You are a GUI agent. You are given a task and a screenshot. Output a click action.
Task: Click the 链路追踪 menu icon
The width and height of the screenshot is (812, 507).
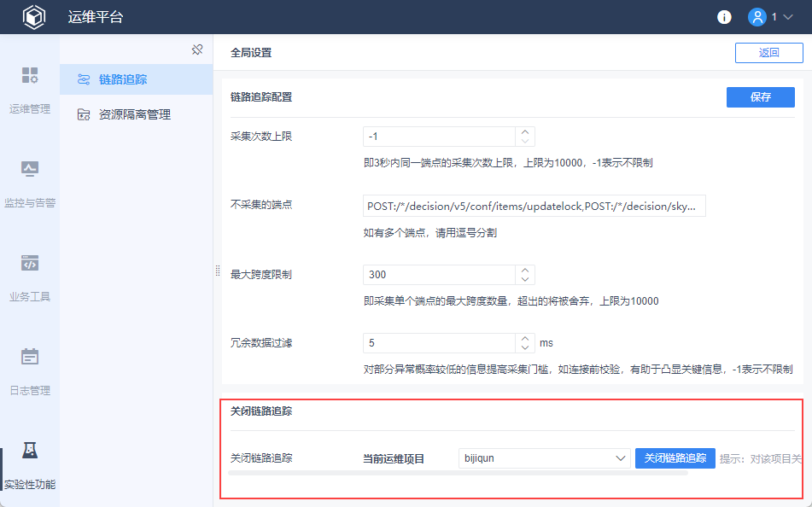coord(84,79)
